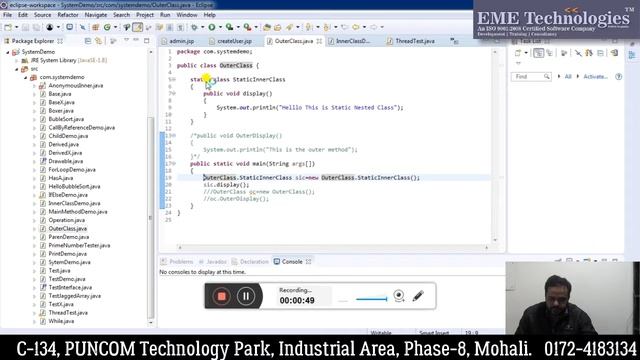Screen dimensions: 640x360
Task: Click the Open Type toolbar icon
Action: (267, 27)
